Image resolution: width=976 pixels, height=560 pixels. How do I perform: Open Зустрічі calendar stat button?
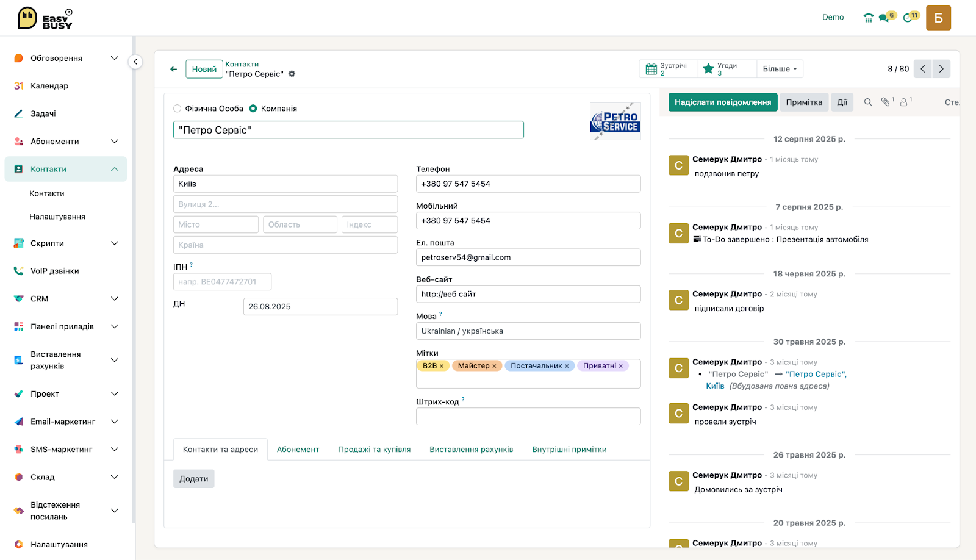pos(669,69)
